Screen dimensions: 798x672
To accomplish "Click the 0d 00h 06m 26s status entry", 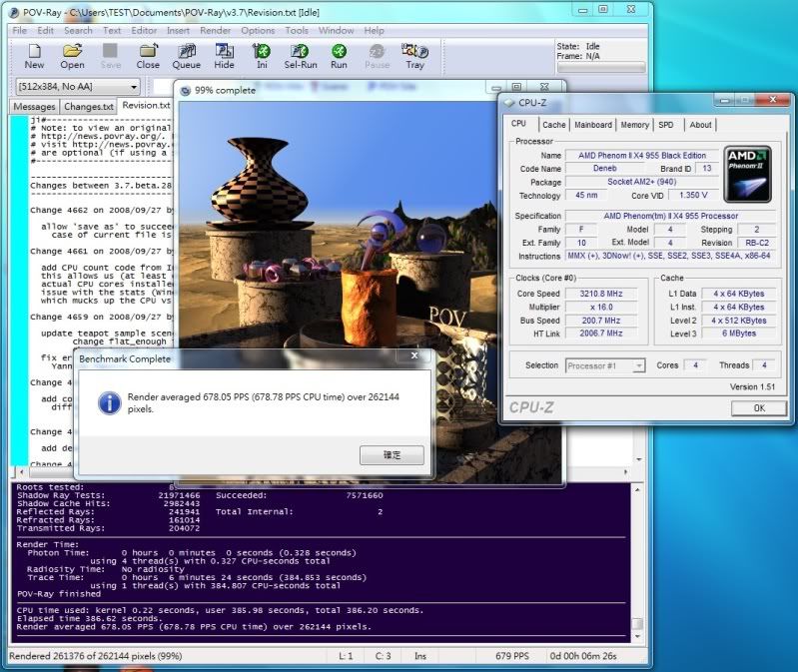I will tap(582, 656).
